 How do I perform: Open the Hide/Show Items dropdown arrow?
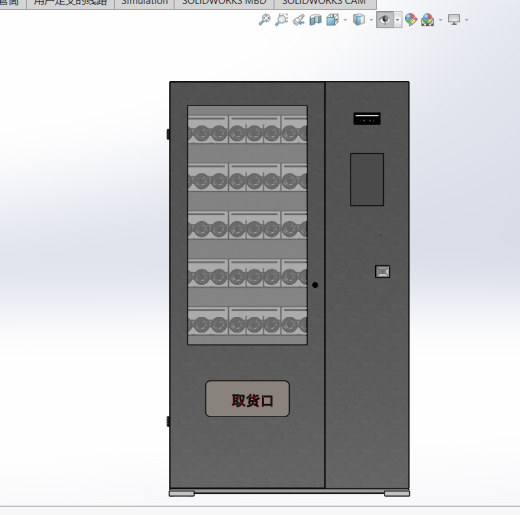click(398, 20)
